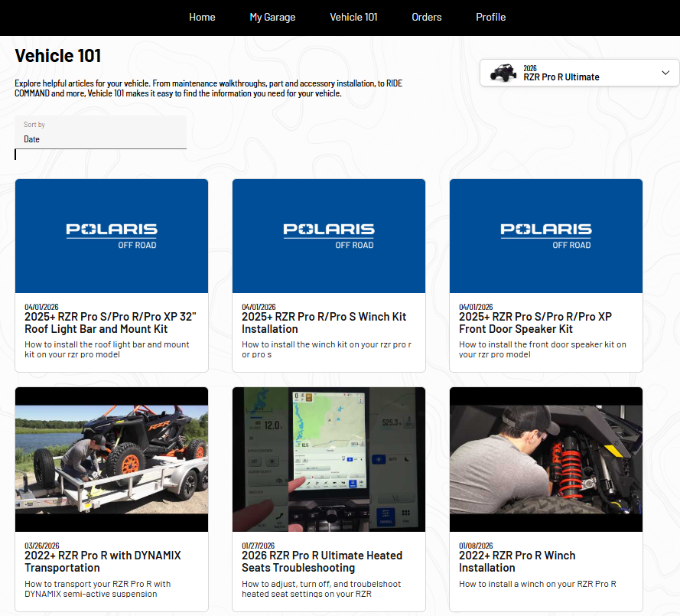Open the 32" Roof Light Bar article title
Viewport: 680px width, 616px height.
[x=110, y=323]
